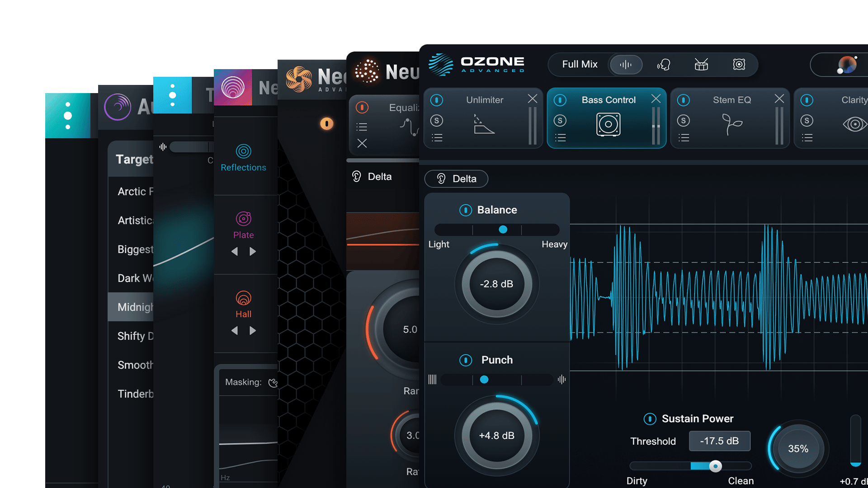The height and width of the screenshot is (488, 868).
Task: Open Clarity module list menu icon
Action: coord(807,138)
